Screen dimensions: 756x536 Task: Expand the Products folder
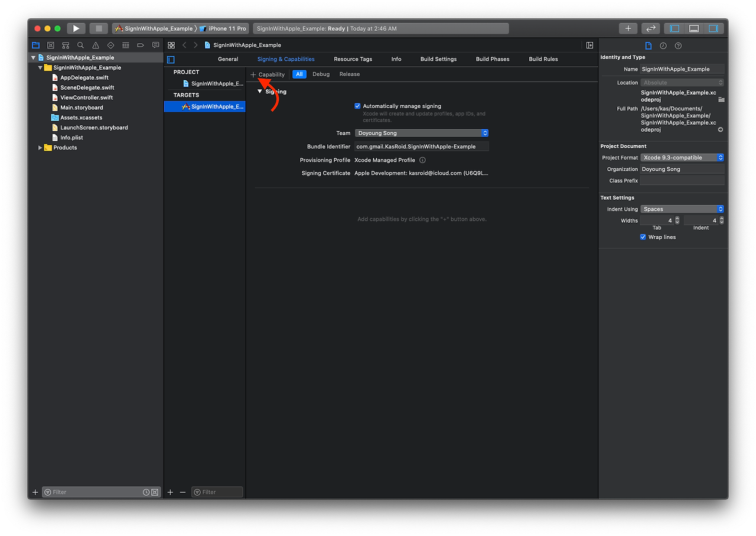tap(40, 148)
